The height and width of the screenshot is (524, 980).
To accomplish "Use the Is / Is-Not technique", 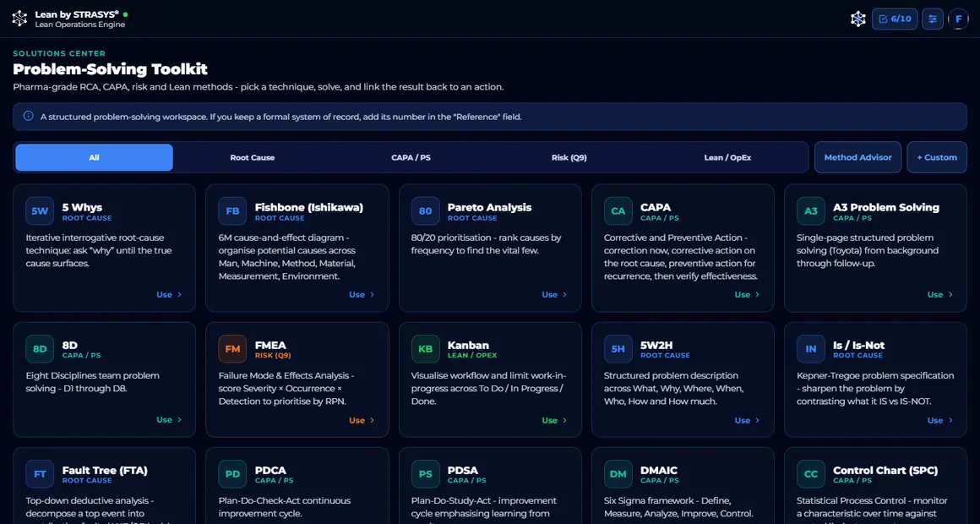I will tap(940, 420).
